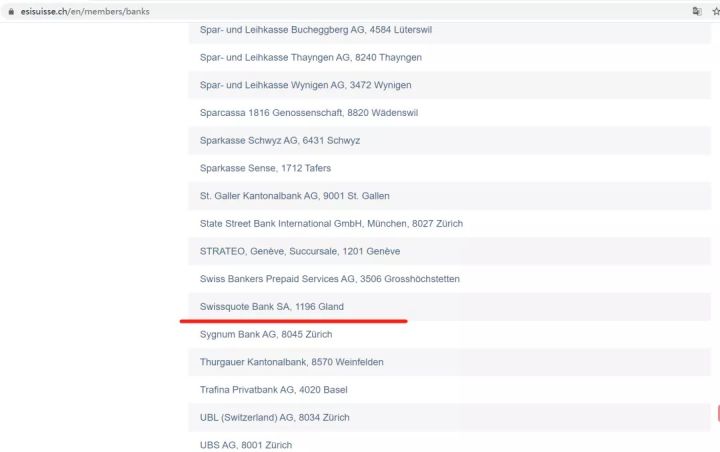Select Sparkasse Schwyz AG row
The height and width of the screenshot is (452, 720).
pos(450,141)
